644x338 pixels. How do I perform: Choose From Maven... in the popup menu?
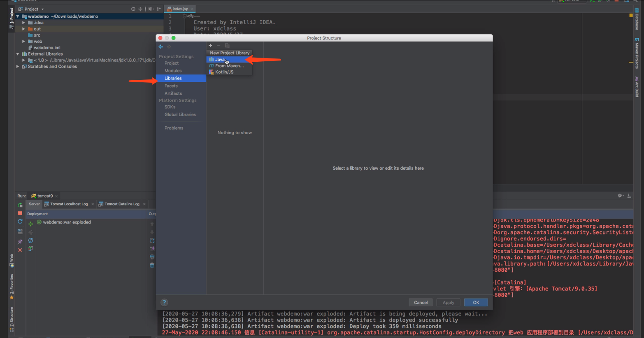point(229,66)
